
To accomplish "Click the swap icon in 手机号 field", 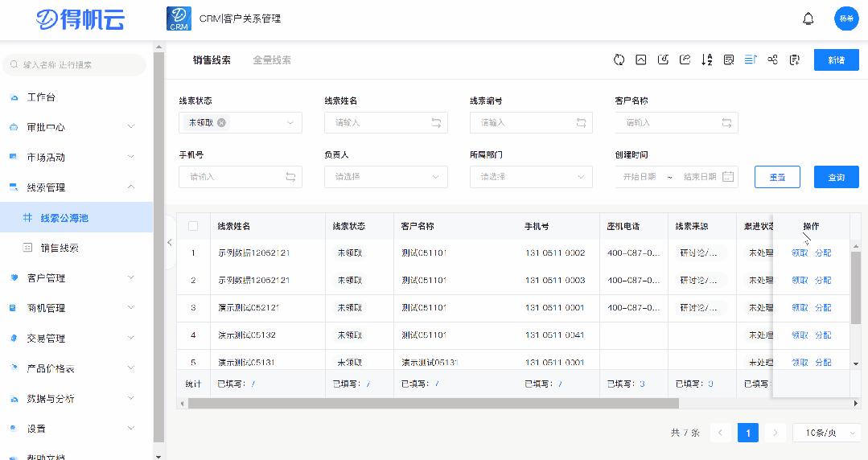I will pos(290,177).
